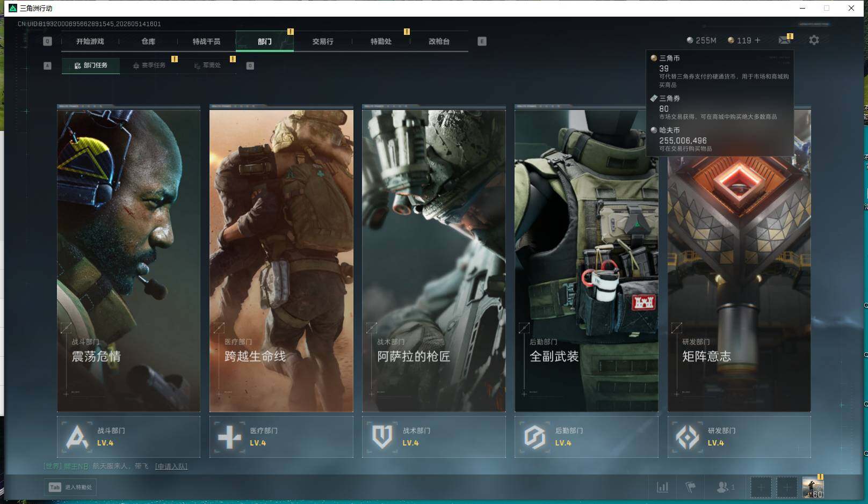The image size is (868, 504).
Task: Click the 战术部门 shield emblem icon
Action: click(382, 437)
